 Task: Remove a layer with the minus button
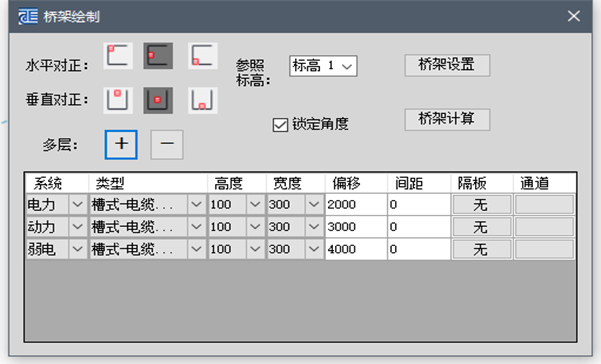pos(167,144)
